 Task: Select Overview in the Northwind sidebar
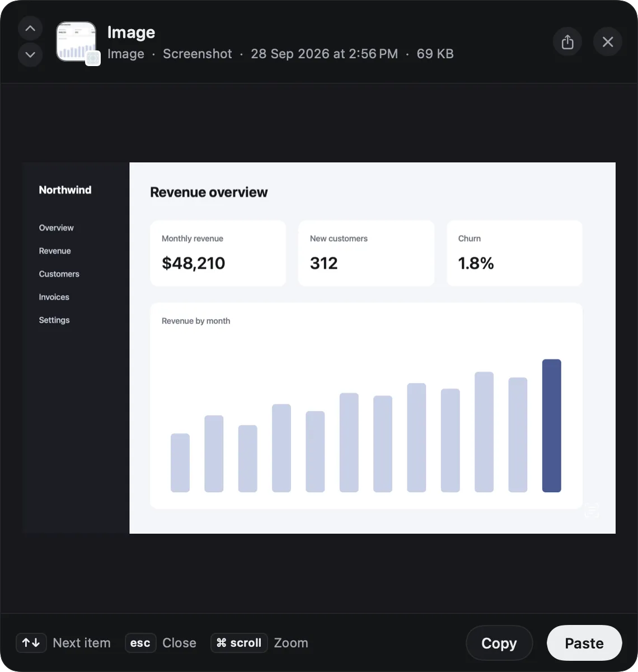click(x=56, y=228)
